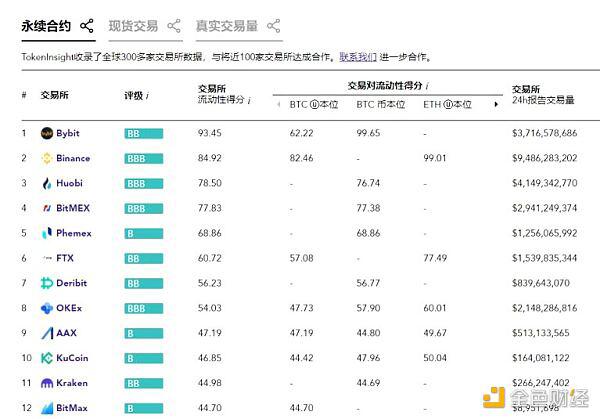
Task: Click the BTC 币本位 column header
Action: coord(381,104)
